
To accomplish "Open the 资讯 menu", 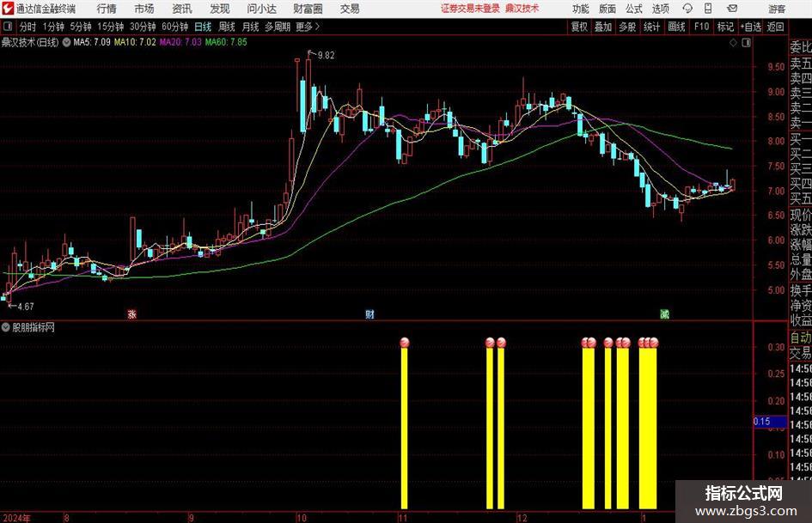I will [182, 9].
